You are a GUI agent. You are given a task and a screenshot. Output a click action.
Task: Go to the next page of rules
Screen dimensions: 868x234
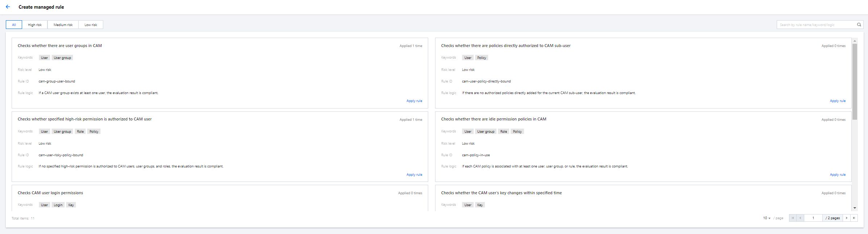point(847,218)
